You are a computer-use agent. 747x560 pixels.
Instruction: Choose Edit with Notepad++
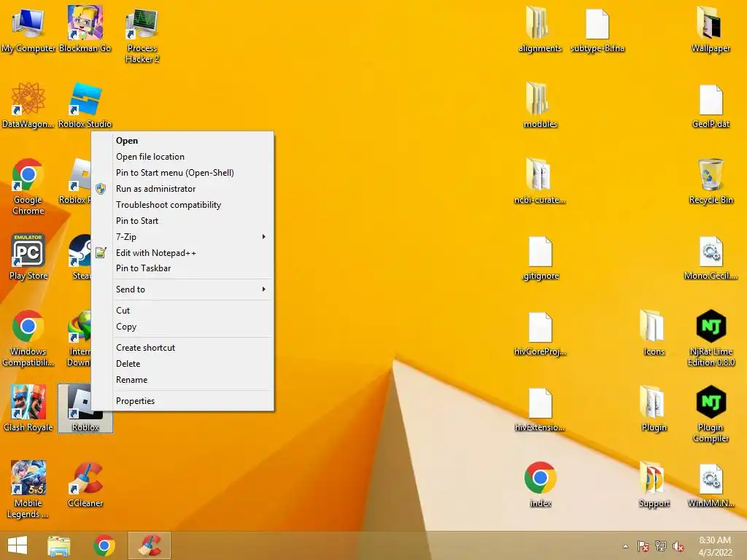click(193, 253)
